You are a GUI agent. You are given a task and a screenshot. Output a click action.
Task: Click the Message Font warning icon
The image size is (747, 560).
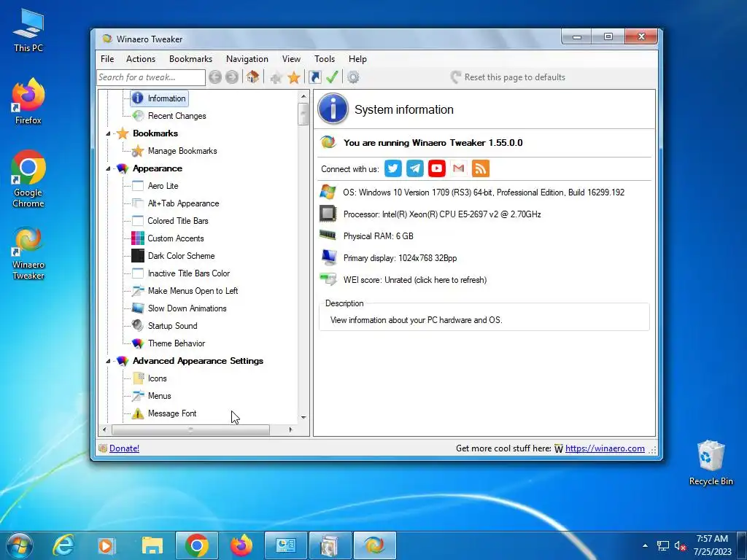point(138,413)
